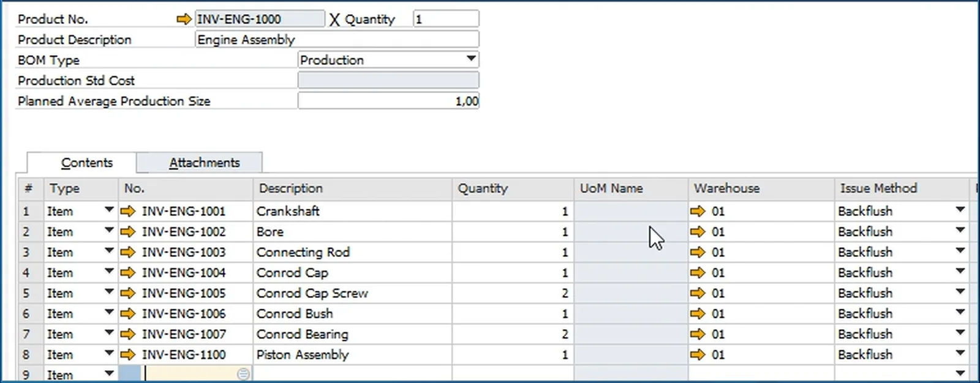Open Issue Method dropdown for Conrod Bearing

tap(960, 333)
